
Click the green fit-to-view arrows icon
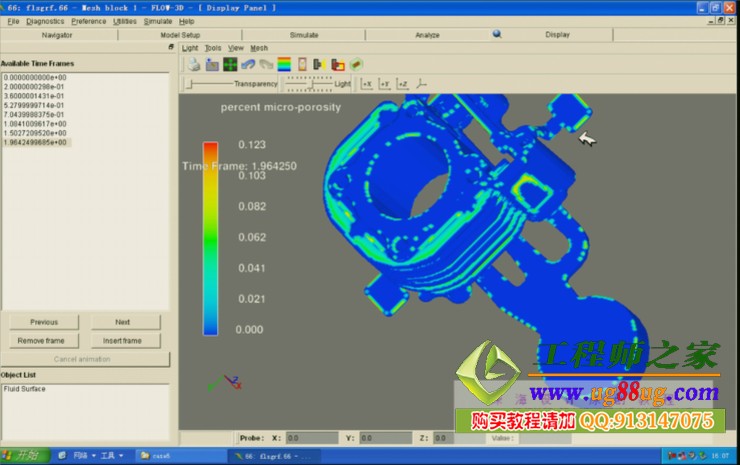[x=230, y=64]
